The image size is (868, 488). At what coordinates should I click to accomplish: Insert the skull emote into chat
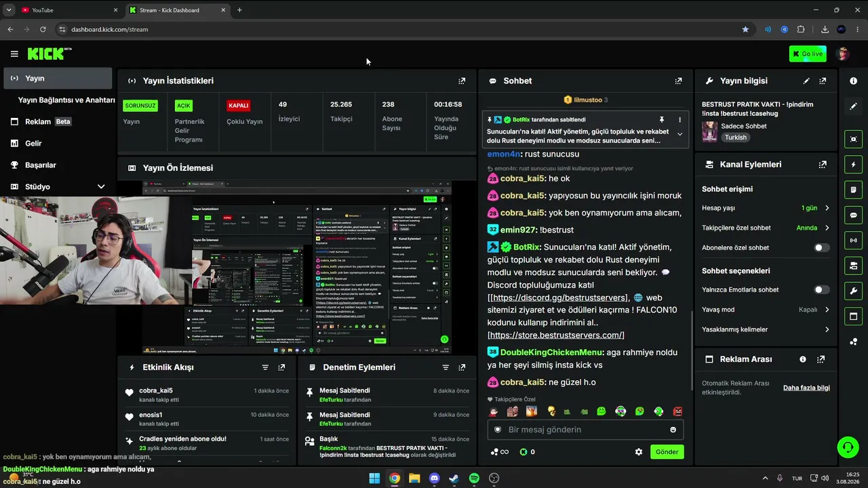tap(551, 411)
